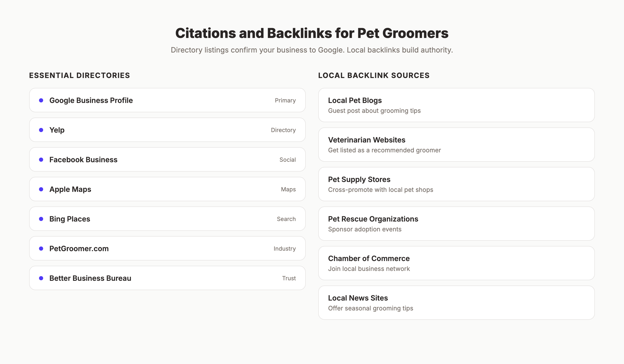The width and height of the screenshot is (624, 364).
Task: Select the Local News Sites card
Action: 456,302
